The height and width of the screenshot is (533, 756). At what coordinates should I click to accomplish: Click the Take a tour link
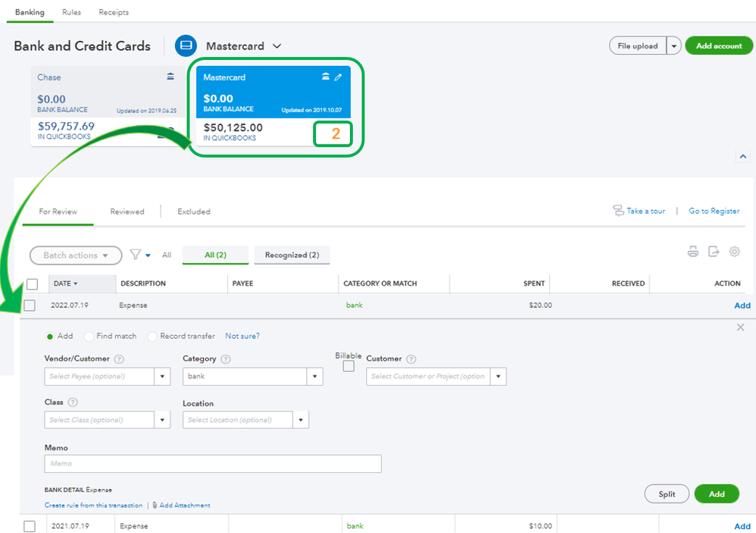click(x=645, y=211)
